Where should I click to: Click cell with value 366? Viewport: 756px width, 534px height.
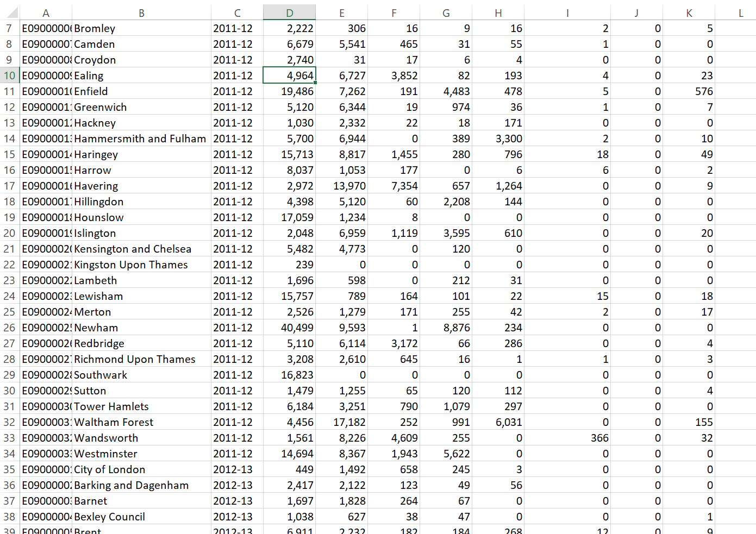[567, 438]
